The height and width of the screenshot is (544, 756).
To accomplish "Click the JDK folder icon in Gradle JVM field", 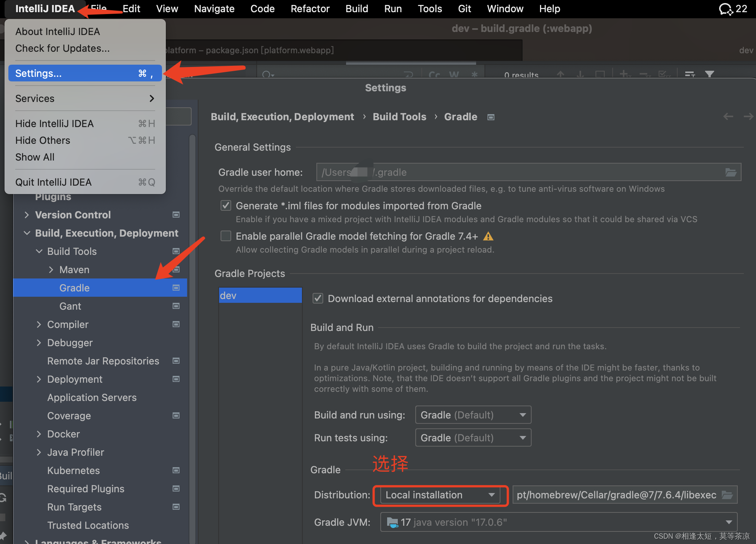I will click(x=392, y=522).
